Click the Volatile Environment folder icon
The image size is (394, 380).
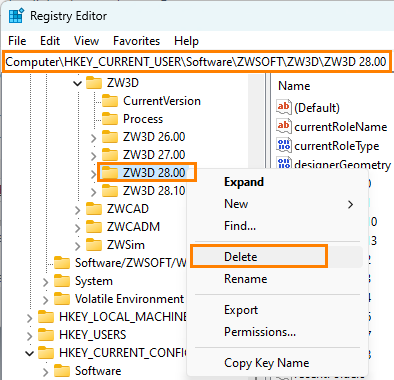62,299
